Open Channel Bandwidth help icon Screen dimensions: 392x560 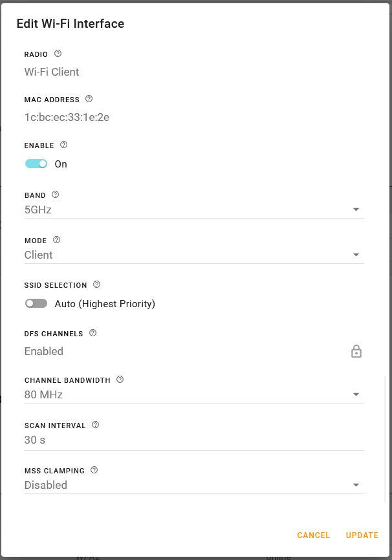pyautogui.click(x=120, y=380)
